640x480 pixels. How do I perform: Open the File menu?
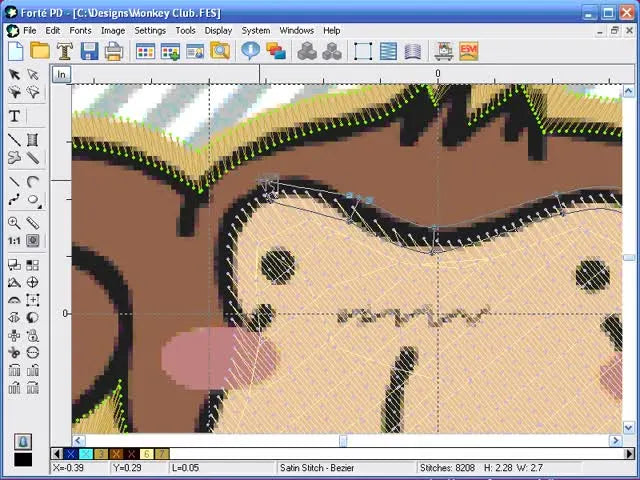(x=29, y=31)
